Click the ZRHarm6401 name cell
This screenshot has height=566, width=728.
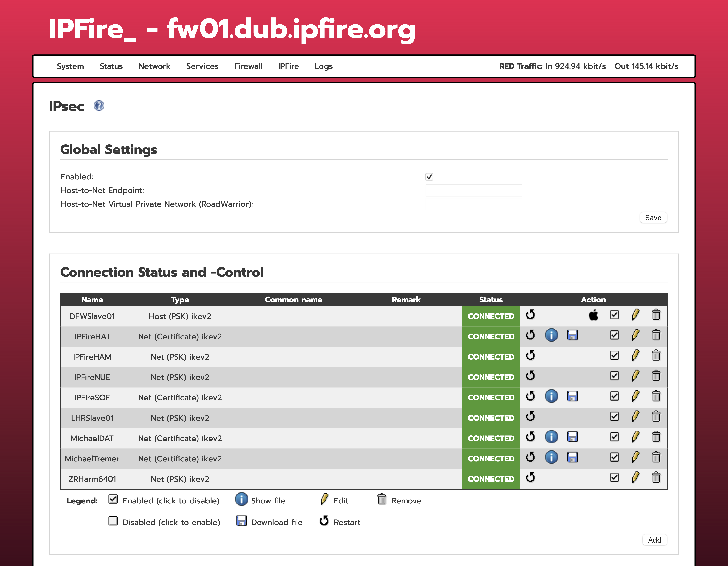pyautogui.click(x=92, y=479)
